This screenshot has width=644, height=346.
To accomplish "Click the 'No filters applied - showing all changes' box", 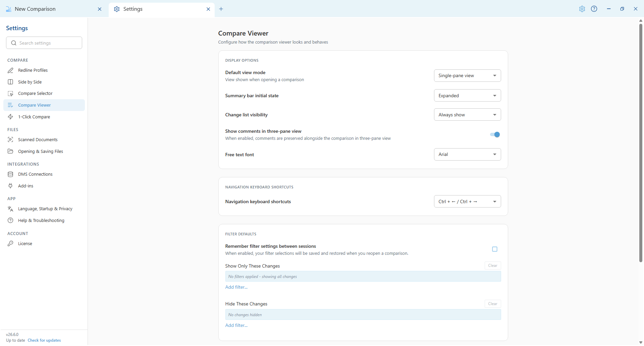I will click(363, 277).
